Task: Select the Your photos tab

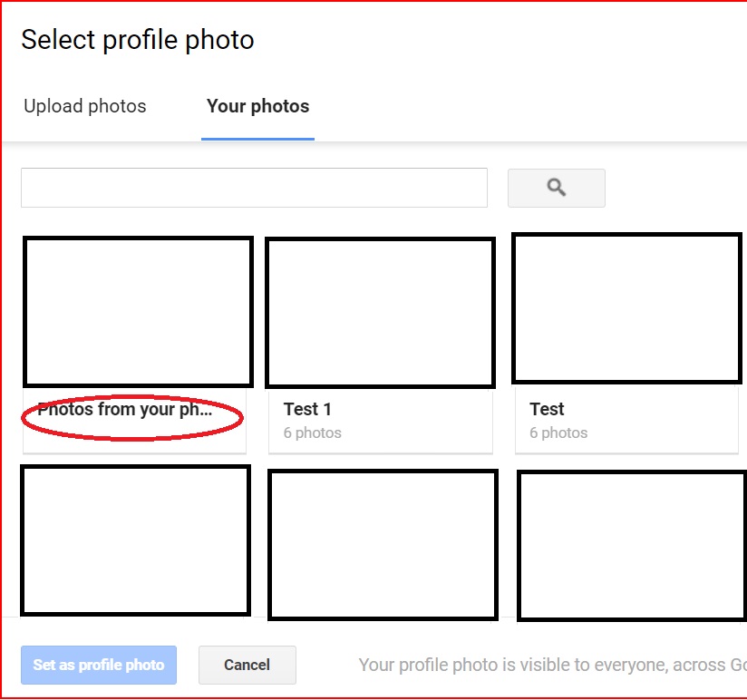Action: 257,106
